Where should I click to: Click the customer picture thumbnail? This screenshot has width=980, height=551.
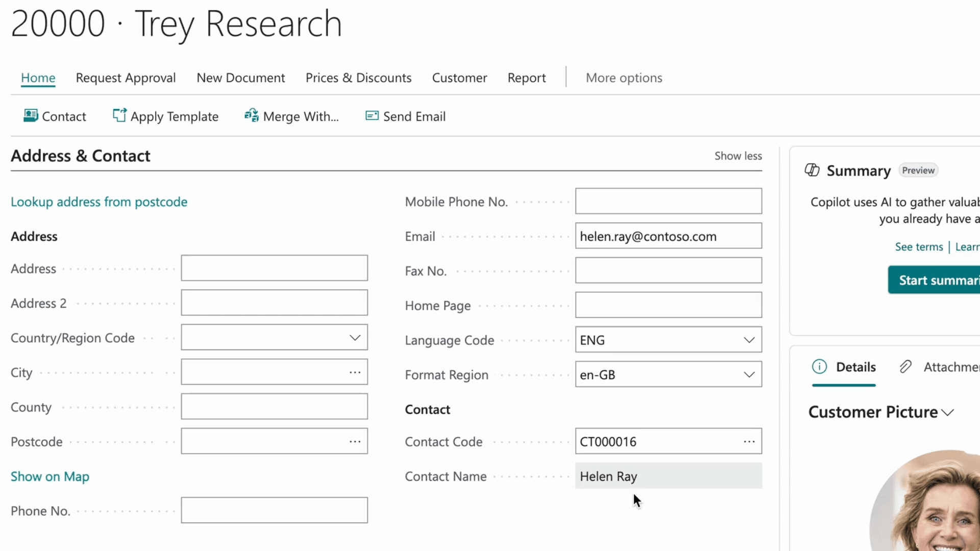click(925, 500)
